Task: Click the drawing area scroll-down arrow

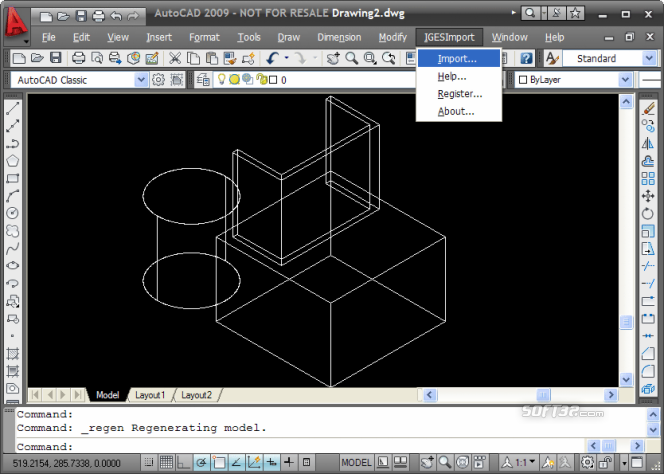Action: tap(626, 379)
